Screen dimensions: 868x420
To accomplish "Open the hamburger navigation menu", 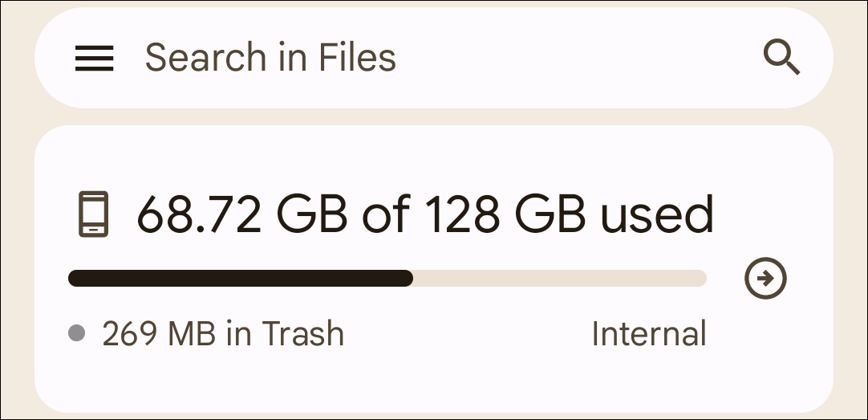I will pyautogui.click(x=94, y=58).
